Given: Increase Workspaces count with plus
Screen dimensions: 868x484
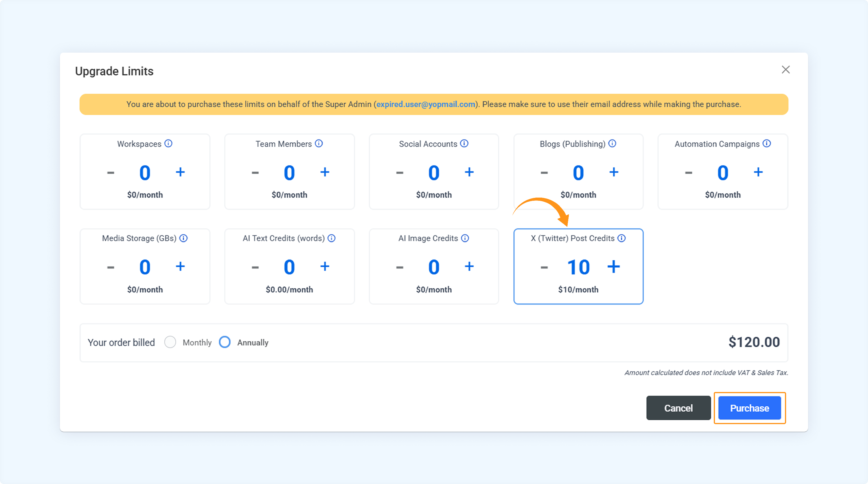Looking at the screenshot, I should tap(180, 172).
